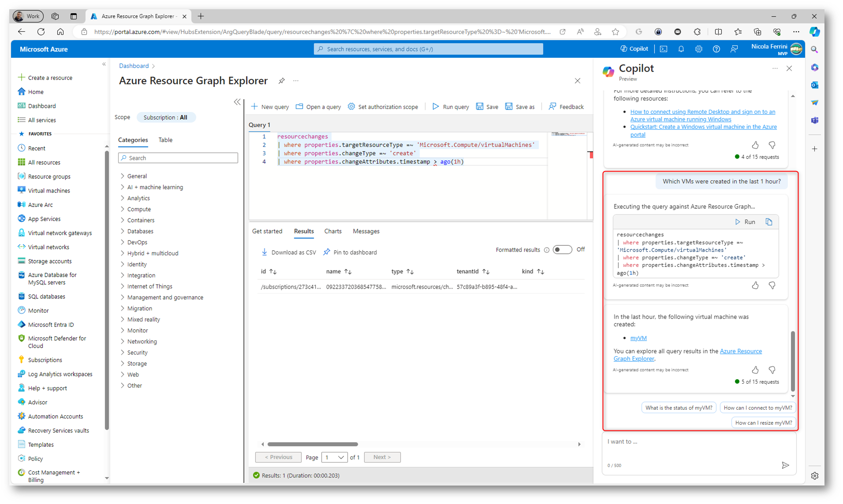843x504 pixels.
Task: Pin Azure Resource Graph Explorer blade
Action: pyautogui.click(x=282, y=81)
